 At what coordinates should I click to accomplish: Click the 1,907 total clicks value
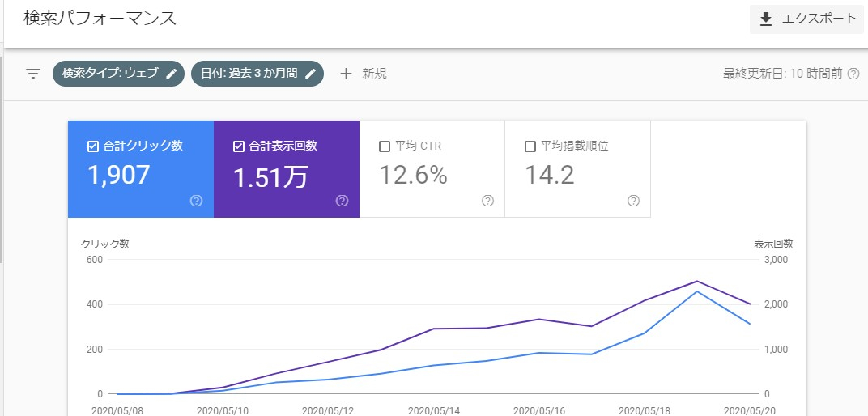click(118, 175)
